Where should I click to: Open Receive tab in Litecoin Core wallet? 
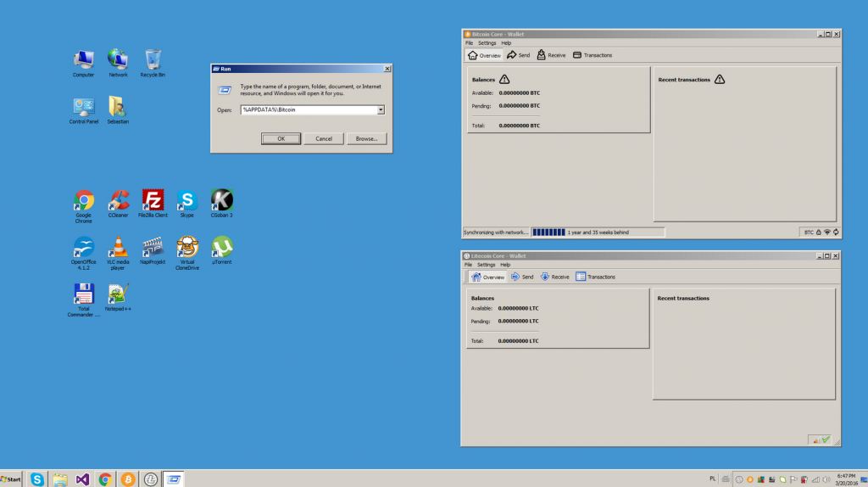click(554, 277)
